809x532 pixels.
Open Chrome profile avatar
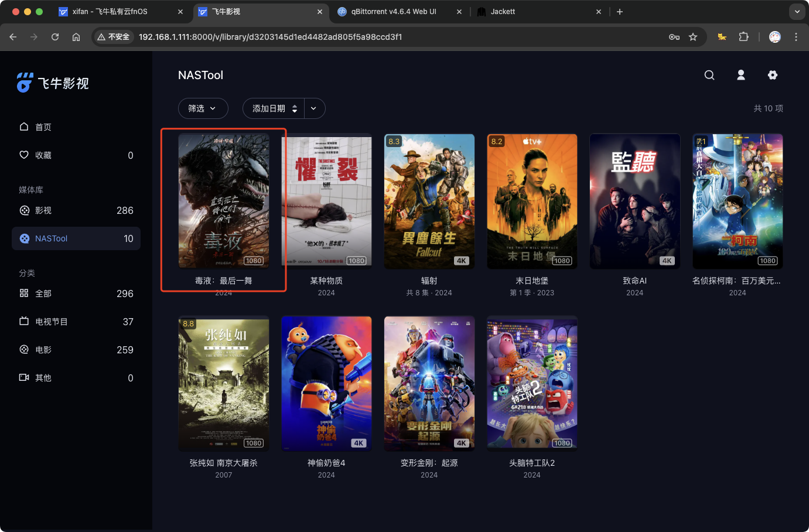(x=775, y=37)
